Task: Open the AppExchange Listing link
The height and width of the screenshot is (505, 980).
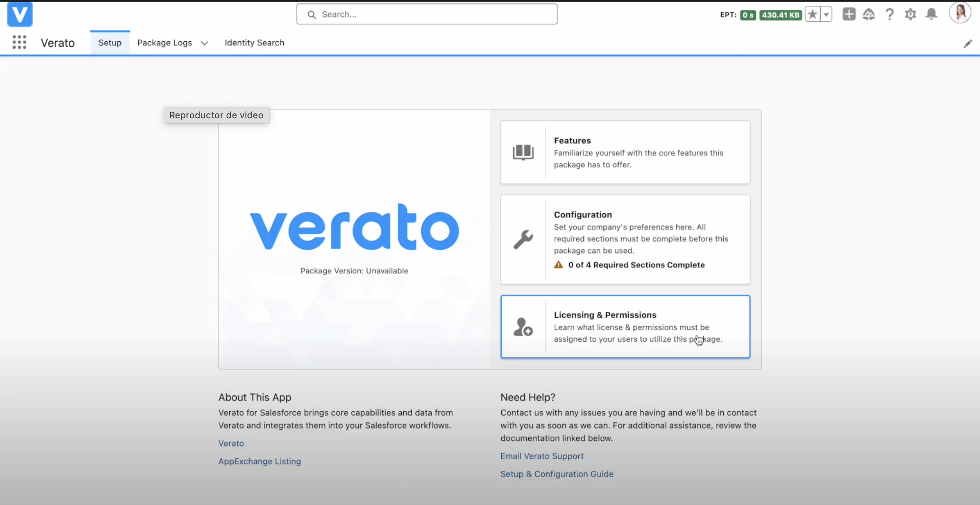Action: point(260,461)
